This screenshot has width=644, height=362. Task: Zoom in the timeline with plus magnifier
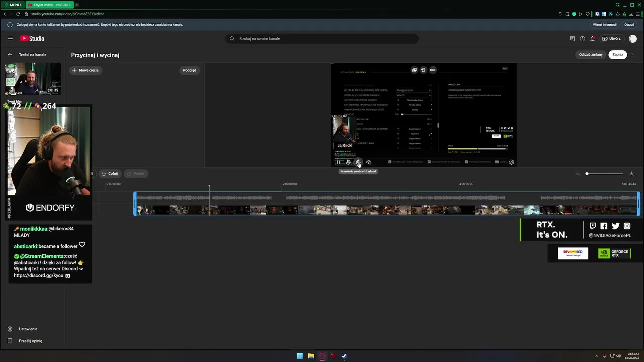click(632, 174)
